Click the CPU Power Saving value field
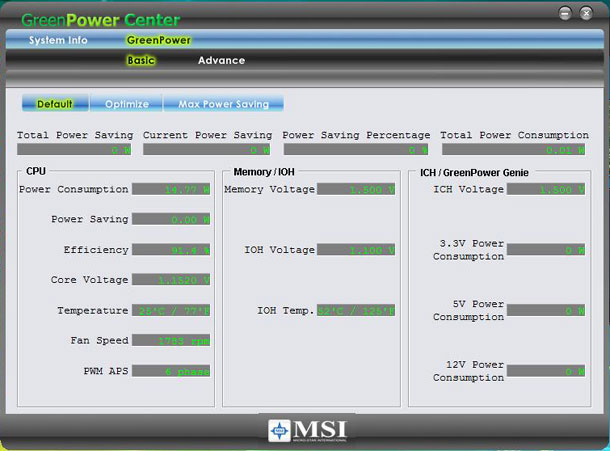 171,219
